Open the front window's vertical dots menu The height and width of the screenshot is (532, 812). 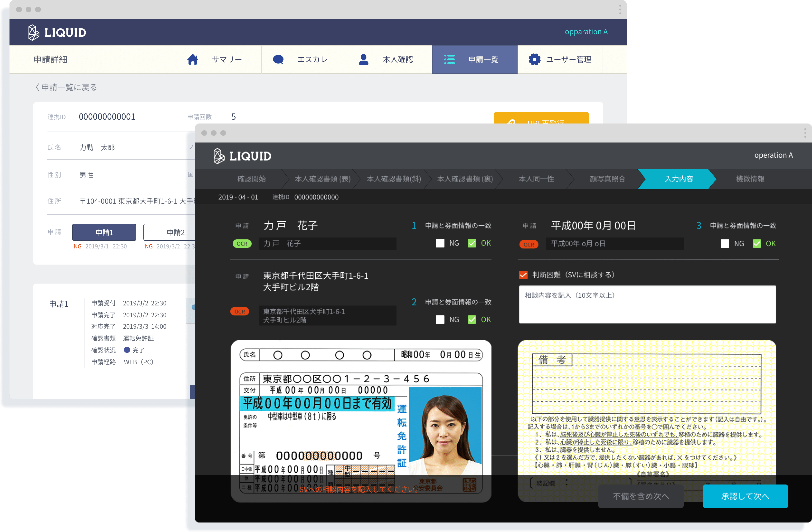805,133
